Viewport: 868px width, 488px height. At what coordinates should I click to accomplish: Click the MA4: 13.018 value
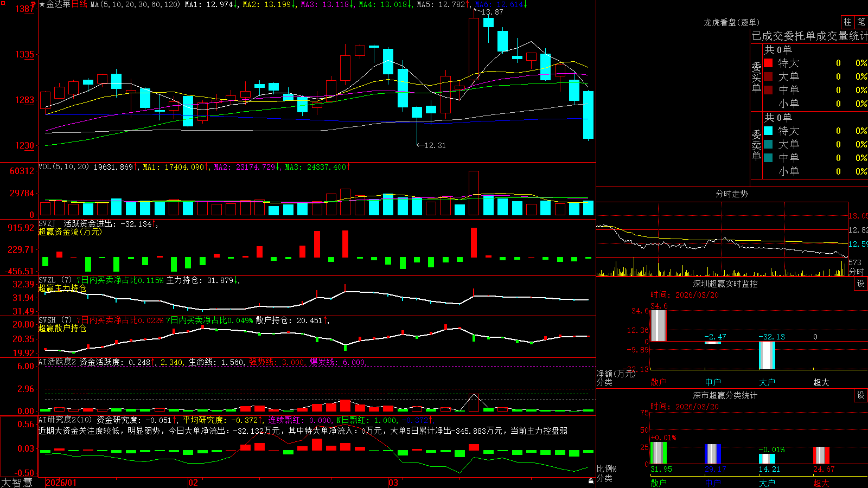tap(385, 4)
